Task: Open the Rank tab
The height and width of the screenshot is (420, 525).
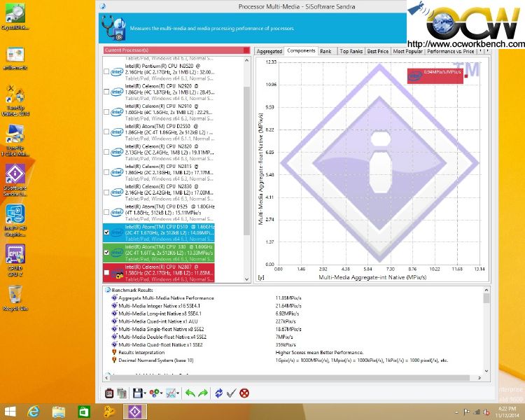Action: (x=325, y=51)
